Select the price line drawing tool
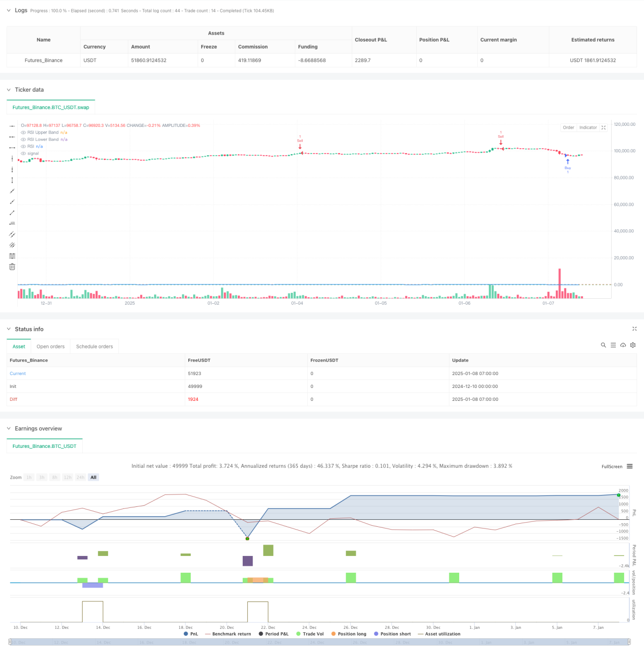This screenshot has width=644, height=656. coord(12,223)
